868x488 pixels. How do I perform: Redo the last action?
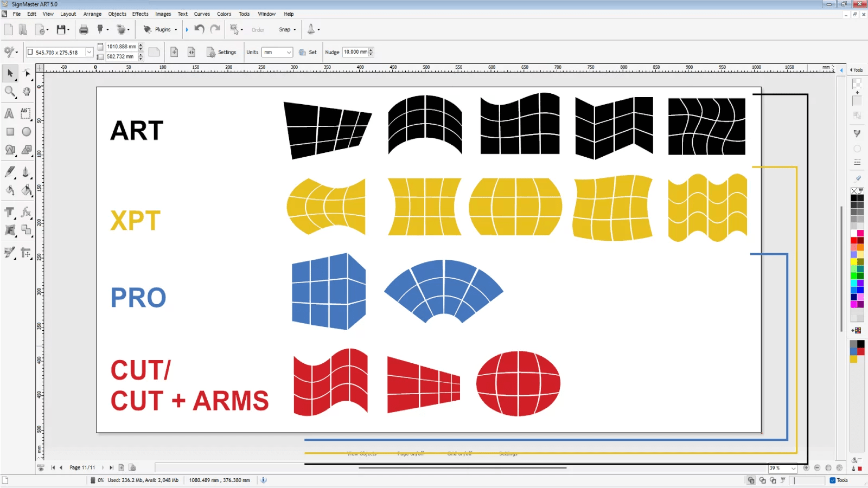click(x=215, y=29)
